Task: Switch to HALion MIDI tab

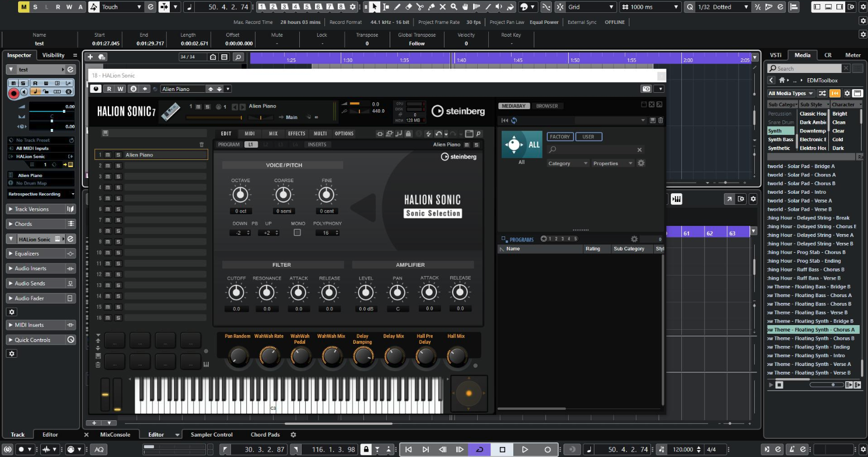Action: click(250, 134)
